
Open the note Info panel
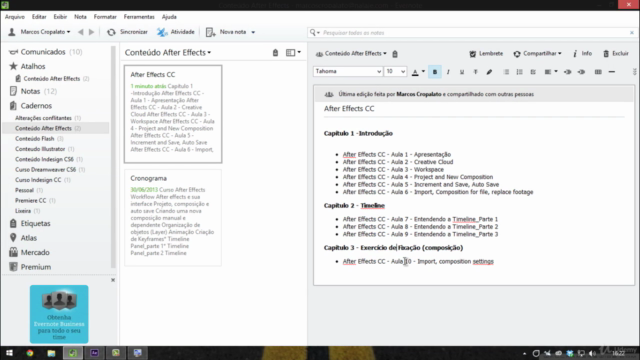pyautogui.click(x=582, y=53)
